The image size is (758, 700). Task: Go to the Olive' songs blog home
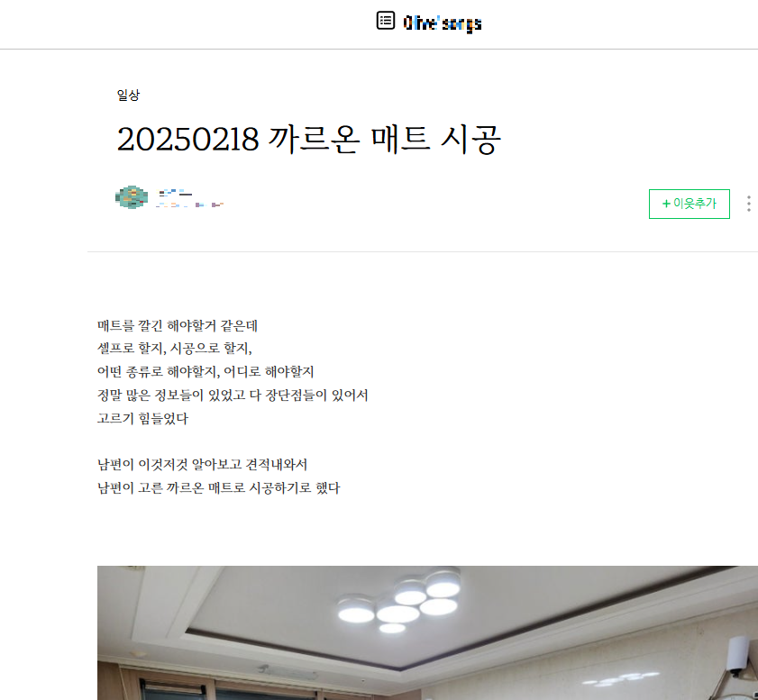tap(443, 23)
